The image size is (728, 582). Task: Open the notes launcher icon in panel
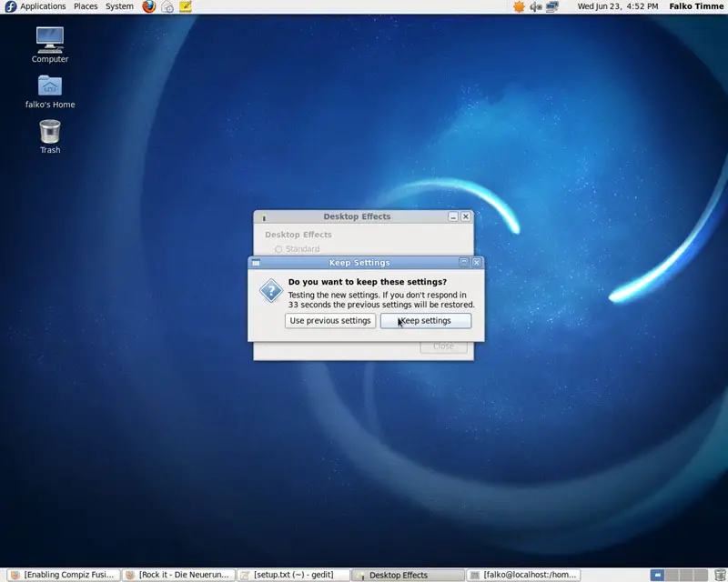pos(186,6)
